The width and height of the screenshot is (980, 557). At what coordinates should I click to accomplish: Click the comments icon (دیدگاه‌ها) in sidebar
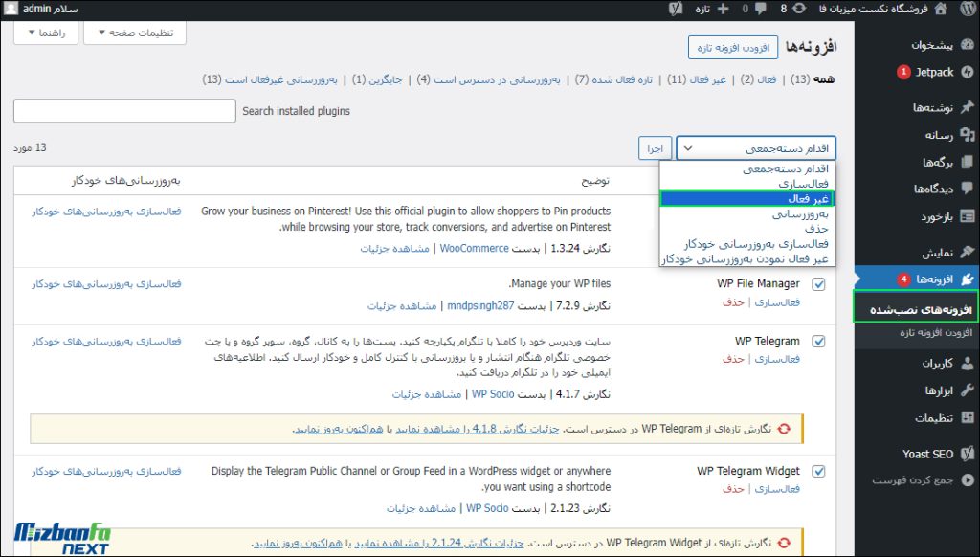click(x=967, y=189)
